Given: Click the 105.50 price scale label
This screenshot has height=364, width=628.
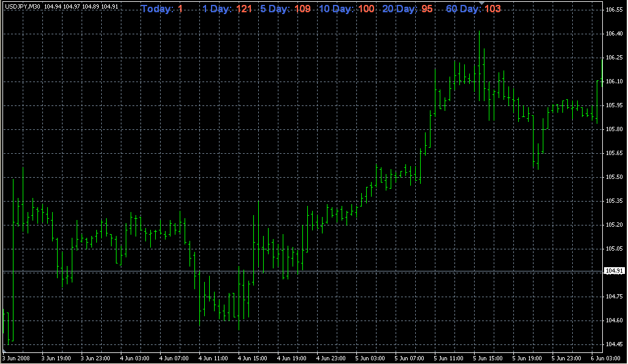Looking at the screenshot, I should (615, 177).
